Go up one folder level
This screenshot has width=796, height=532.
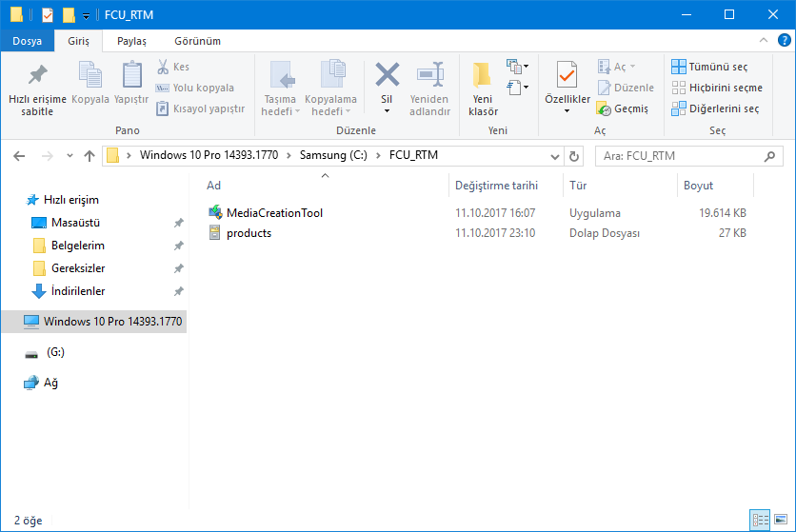pos(90,156)
